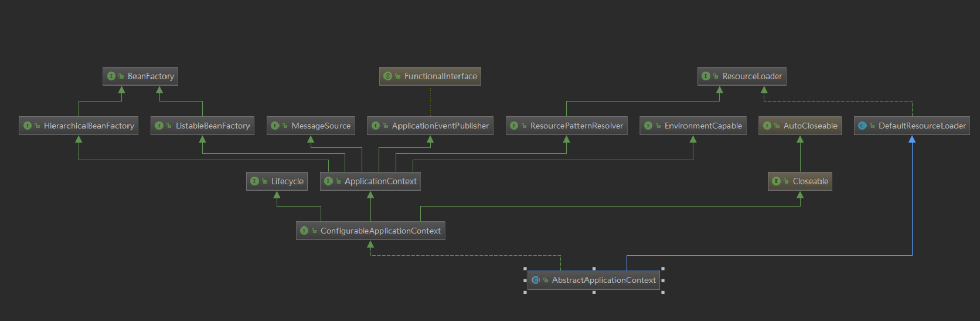Click the interface icon on MessageSource

coord(275,126)
